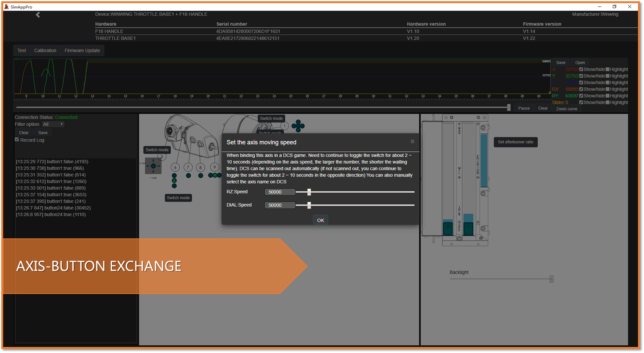Screen dimensions: 644x353
Task: Enable Highlight checkbox for RY axis
Action: [x=607, y=96]
